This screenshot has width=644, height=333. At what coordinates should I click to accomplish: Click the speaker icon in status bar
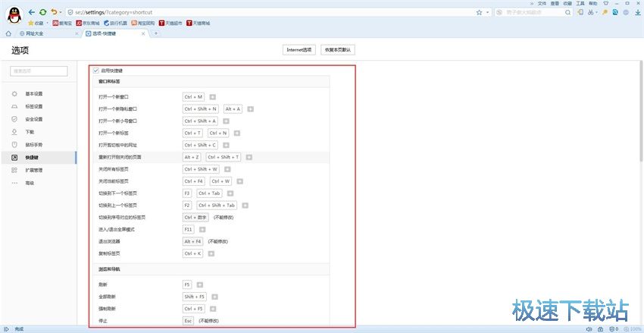pyautogui.click(x=589, y=329)
